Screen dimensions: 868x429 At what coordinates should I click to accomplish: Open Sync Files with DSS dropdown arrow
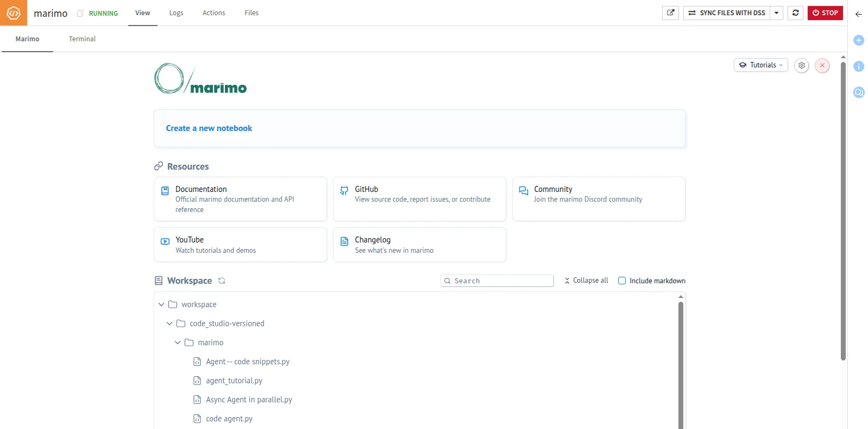pyautogui.click(x=776, y=13)
